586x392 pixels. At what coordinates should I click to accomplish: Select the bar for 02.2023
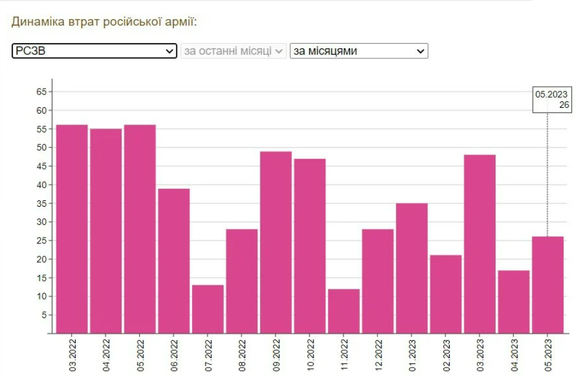(x=446, y=294)
